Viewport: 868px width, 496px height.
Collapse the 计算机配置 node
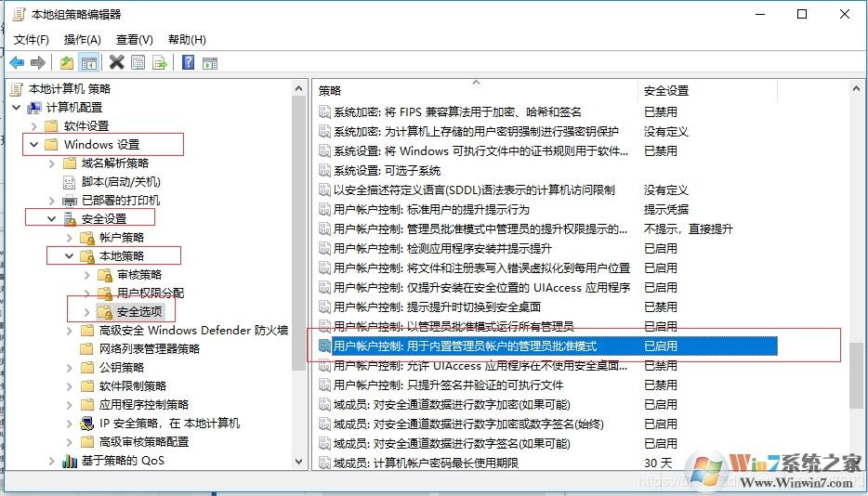click(x=17, y=108)
